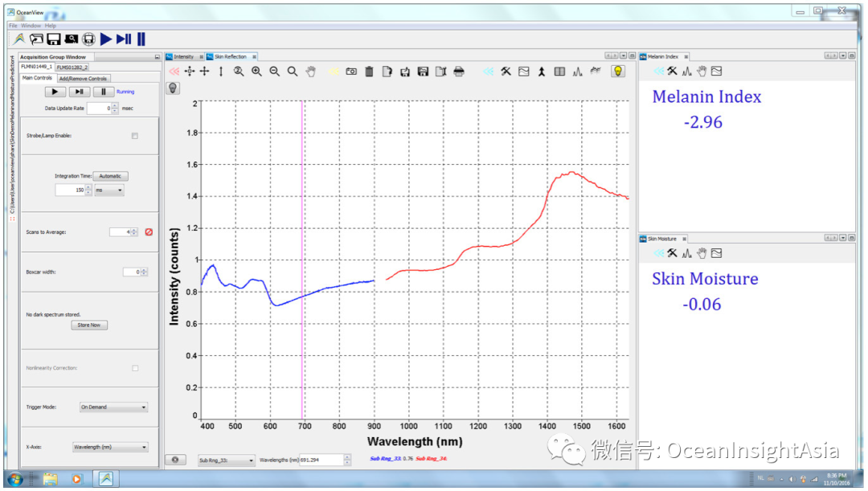Screen dimensions: 868x491
Task: Click the four-arrow move icon in graph toolbar
Action: coord(205,72)
